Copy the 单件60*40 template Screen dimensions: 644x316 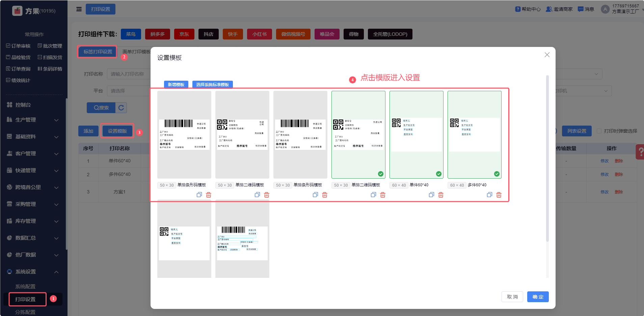[x=431, y=195]
